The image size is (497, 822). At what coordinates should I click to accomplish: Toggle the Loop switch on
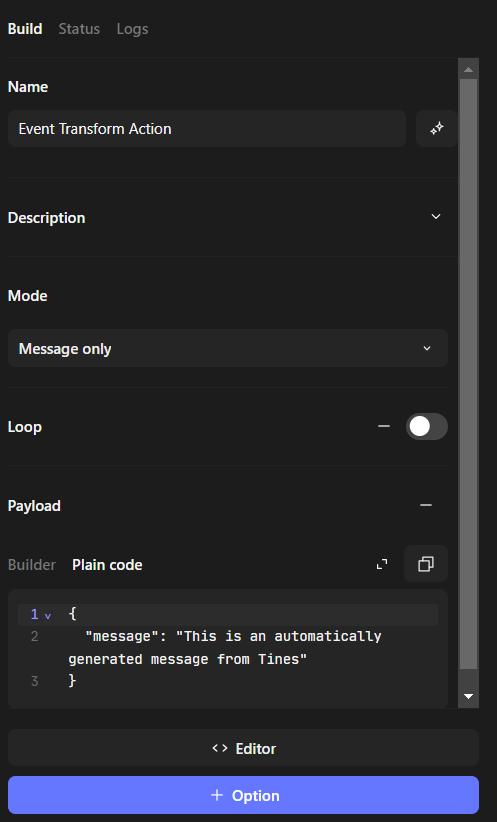click(427, 426)
